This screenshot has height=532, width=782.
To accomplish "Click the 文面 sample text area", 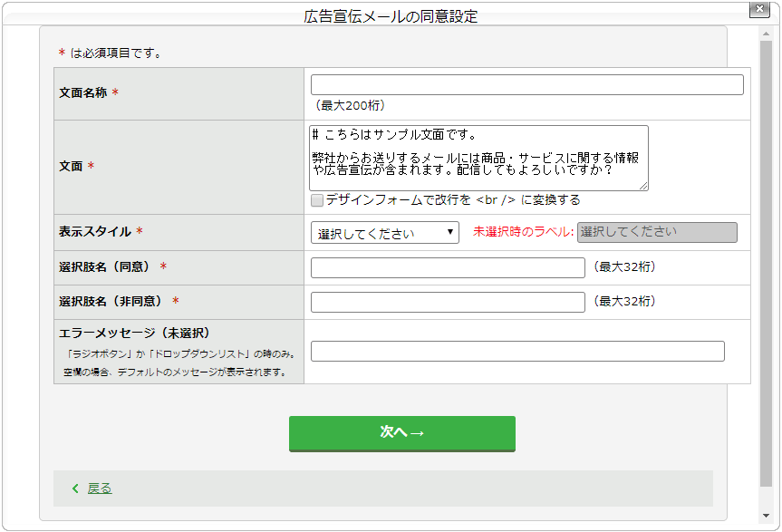I will coord(478,158).
